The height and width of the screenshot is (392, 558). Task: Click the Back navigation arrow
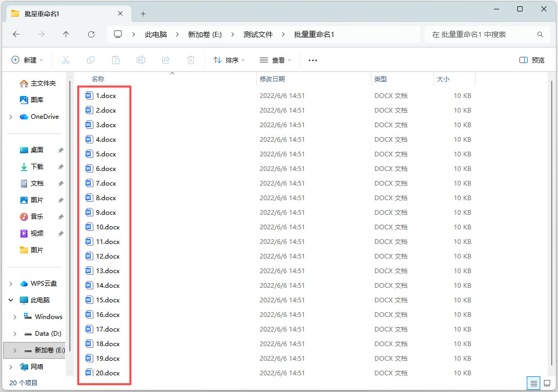[x=16, y=34]
